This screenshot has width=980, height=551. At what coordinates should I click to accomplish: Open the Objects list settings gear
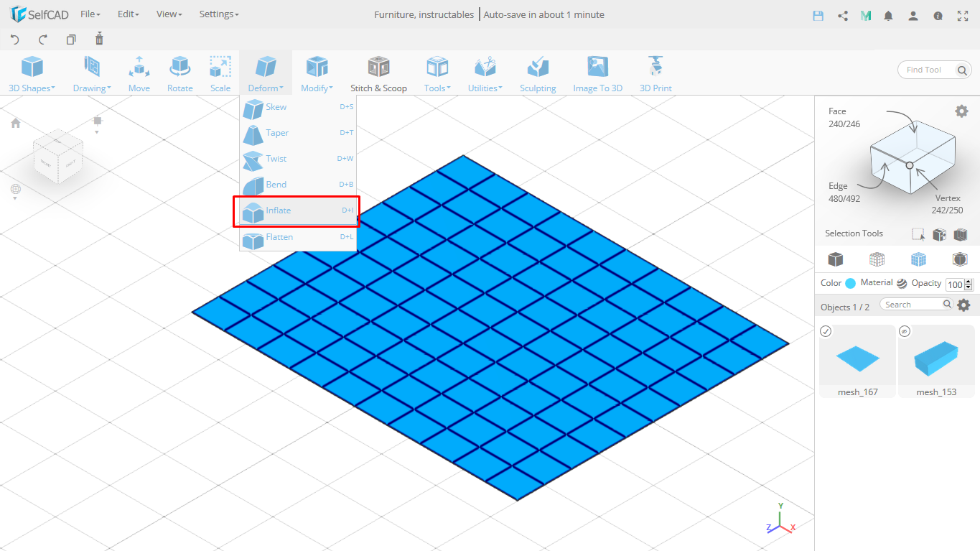963,305
